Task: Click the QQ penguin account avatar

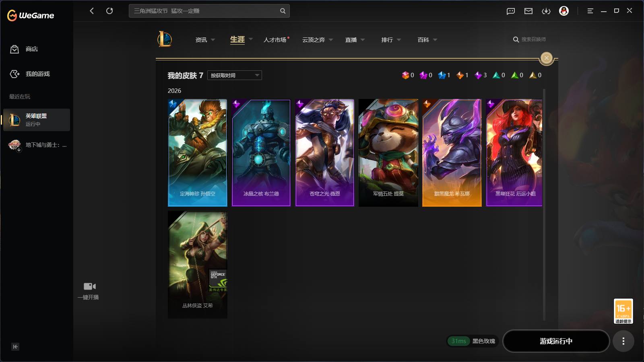Action: (x=564, y=11)
